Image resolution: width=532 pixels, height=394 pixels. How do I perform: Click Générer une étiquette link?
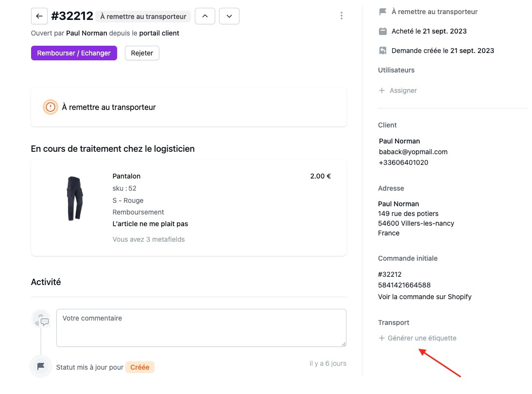(x=422, y=338)
